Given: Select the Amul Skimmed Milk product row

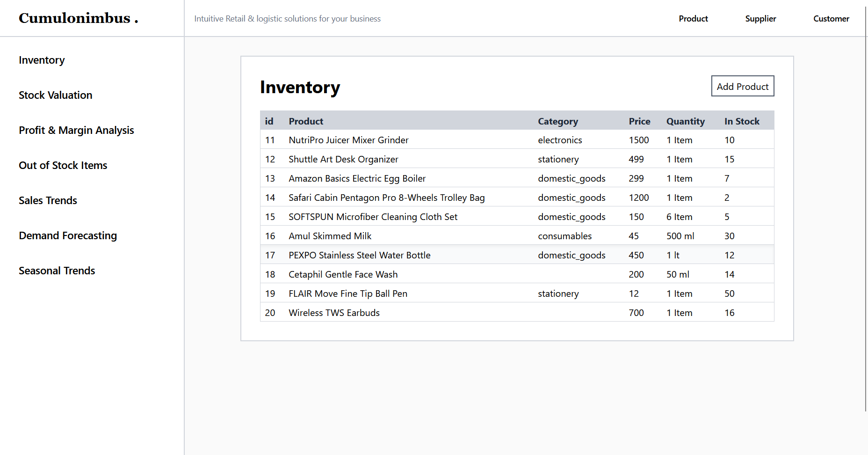Looking at the screenshot, I should click(330, 236).
